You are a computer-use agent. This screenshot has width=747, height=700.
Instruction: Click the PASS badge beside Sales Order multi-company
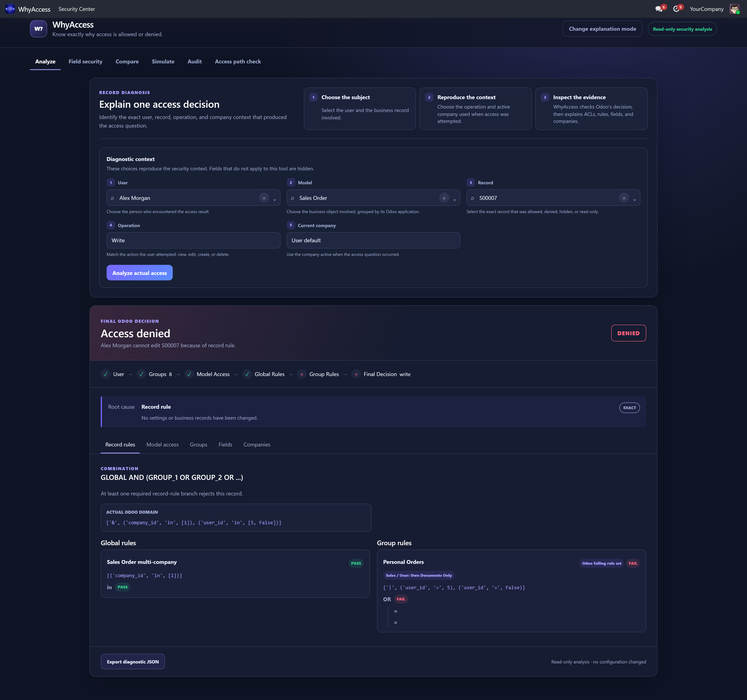pos(356,563)
